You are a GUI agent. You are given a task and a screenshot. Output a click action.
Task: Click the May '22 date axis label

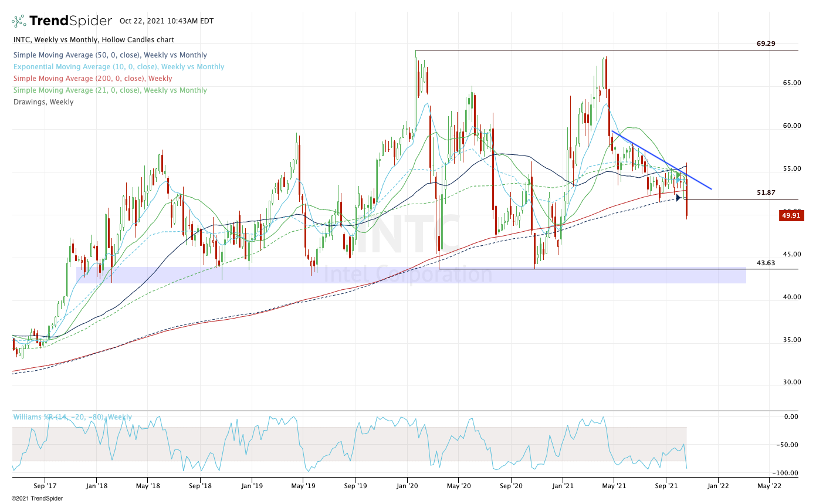coord(769,486)
